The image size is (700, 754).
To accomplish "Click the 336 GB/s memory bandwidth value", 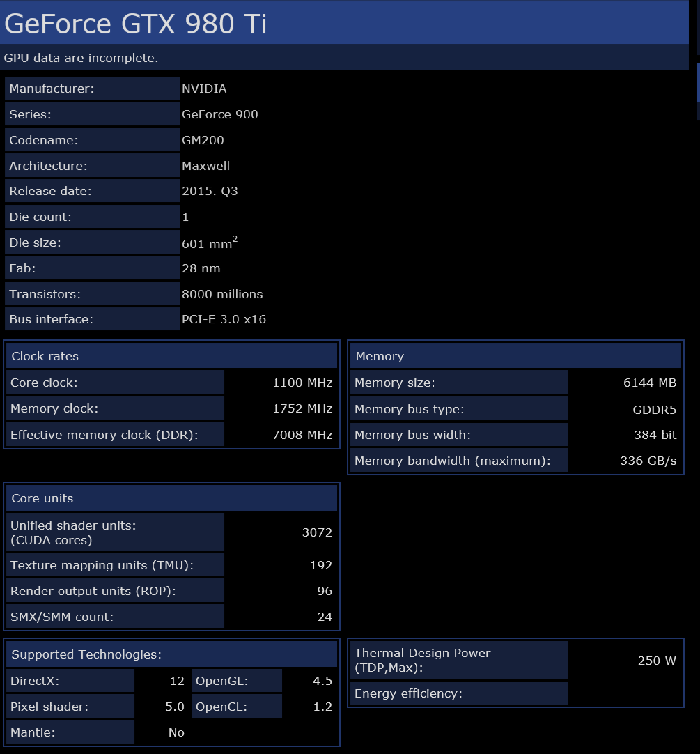I will pyautogui.click(x=648, y=461).
